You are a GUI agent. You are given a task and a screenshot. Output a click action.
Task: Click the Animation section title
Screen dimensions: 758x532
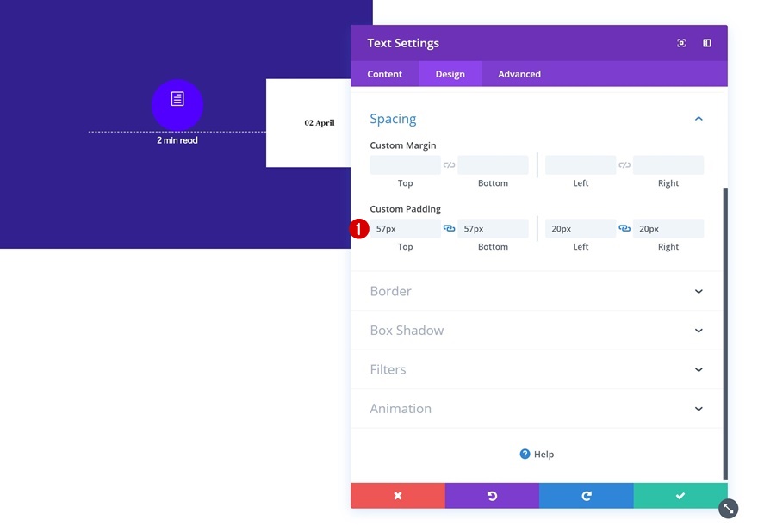pos(401,408)
